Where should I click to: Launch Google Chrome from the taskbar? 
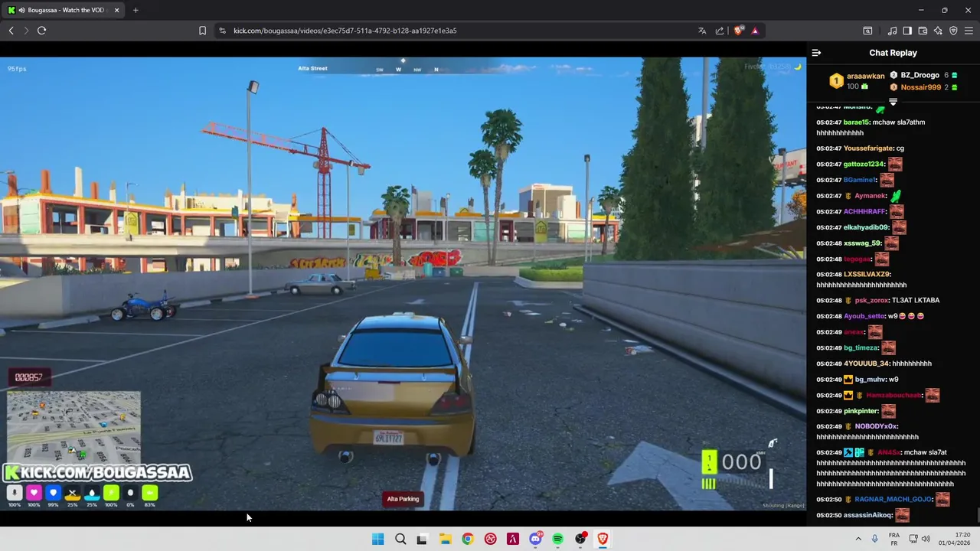(468, 539)
